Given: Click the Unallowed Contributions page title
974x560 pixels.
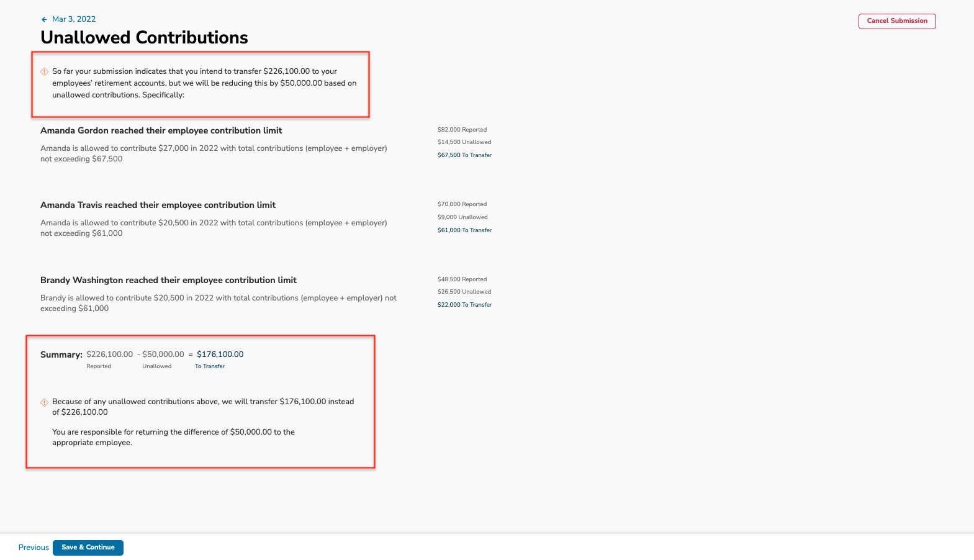Looking at the screenshot, I should (144, 37).
